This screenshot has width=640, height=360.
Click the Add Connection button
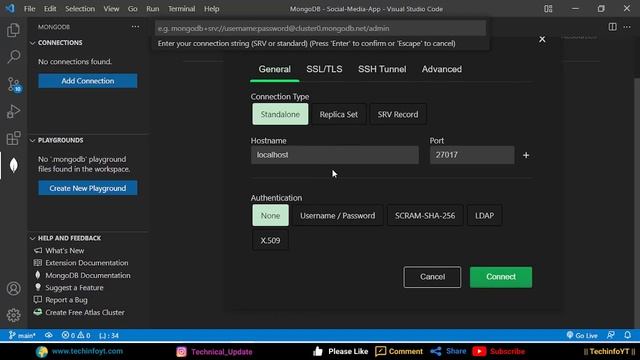tap(88, 81)
